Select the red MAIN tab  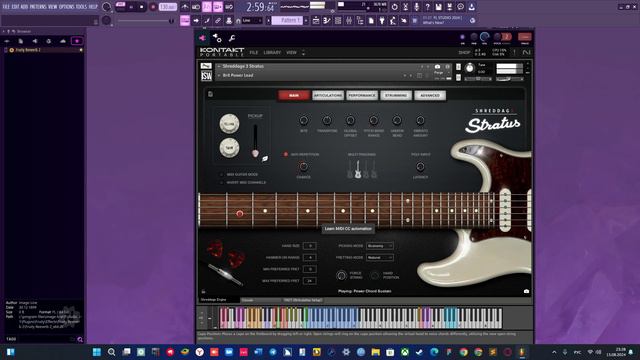[294, 96]
